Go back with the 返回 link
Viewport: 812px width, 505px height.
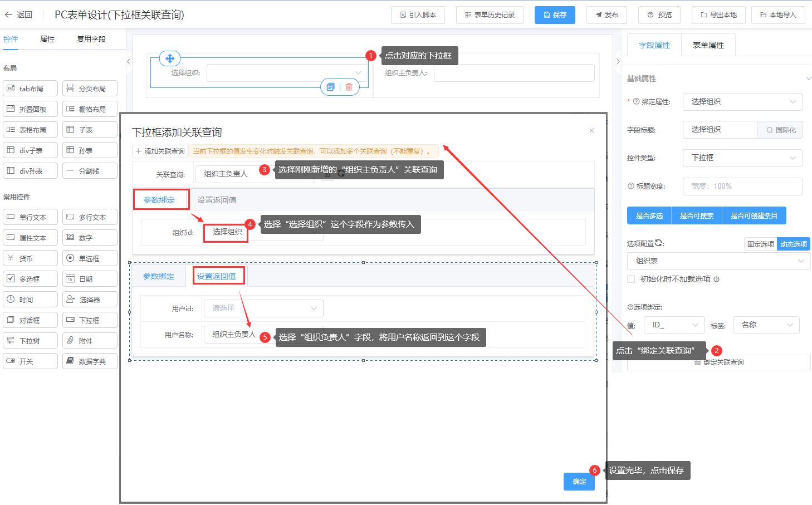[18, 15]
